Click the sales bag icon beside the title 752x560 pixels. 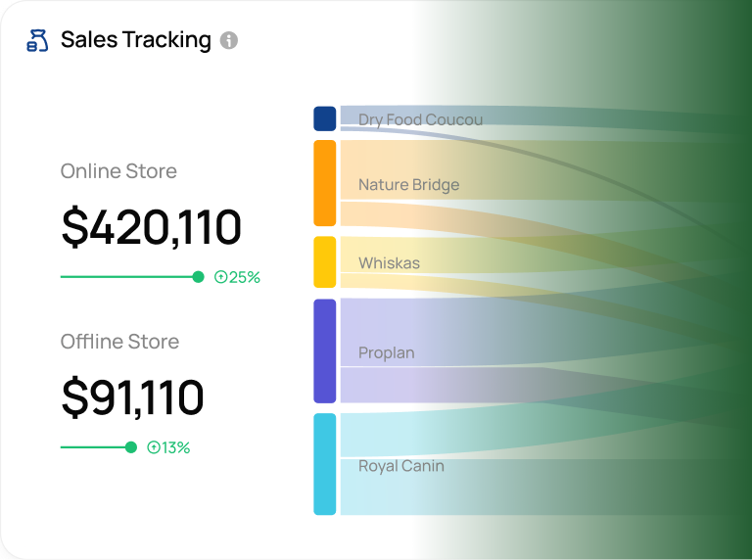[37, 40]
